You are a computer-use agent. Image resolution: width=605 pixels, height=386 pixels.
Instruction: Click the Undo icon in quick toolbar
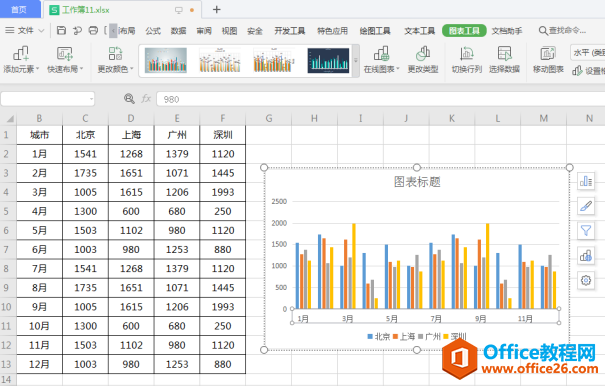click(77, 30)
